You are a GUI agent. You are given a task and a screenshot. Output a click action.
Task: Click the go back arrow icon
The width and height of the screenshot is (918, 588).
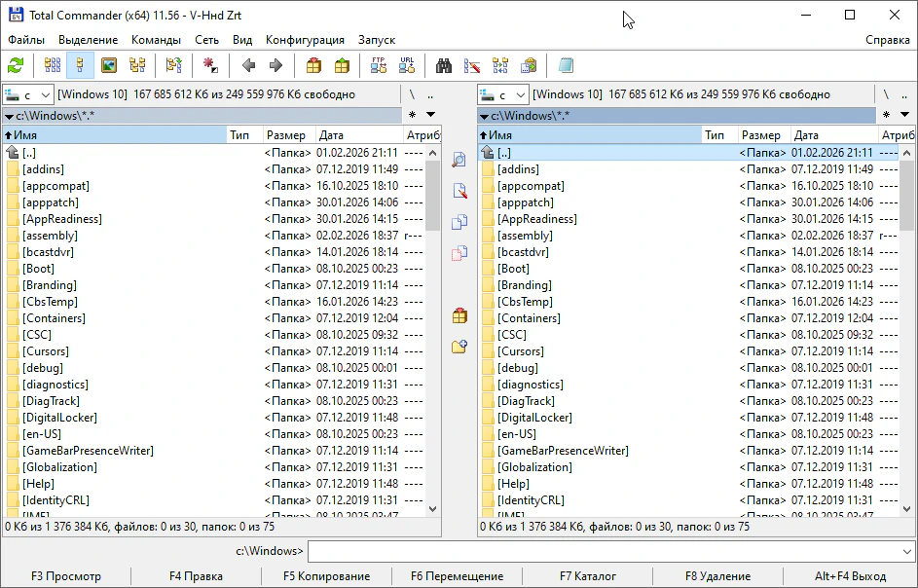[248, 66]
